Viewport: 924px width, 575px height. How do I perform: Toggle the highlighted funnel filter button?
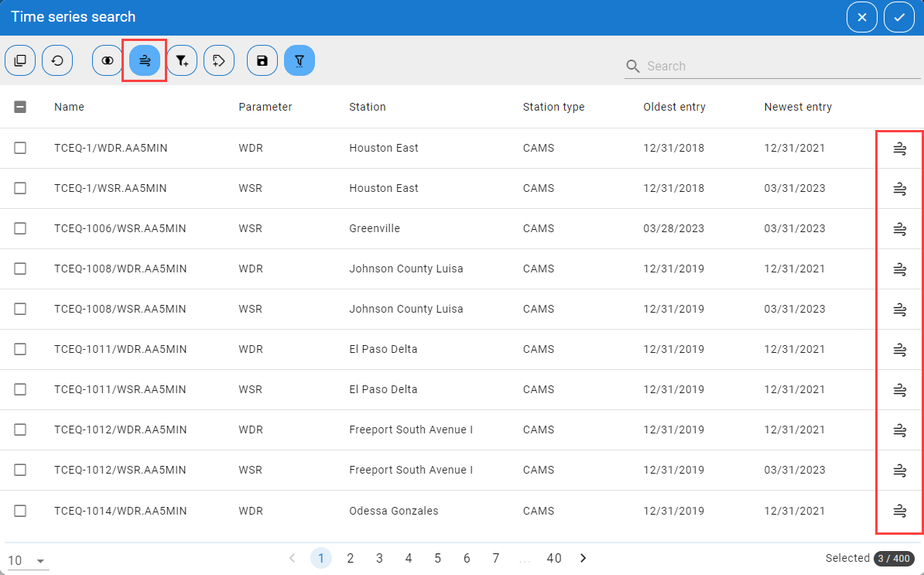coord(299,60)
